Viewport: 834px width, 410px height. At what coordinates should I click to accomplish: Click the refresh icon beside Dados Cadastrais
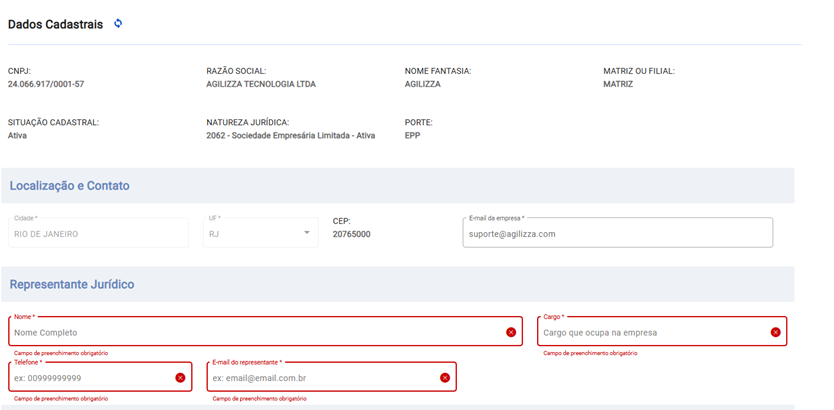click(x=118, y=23)
